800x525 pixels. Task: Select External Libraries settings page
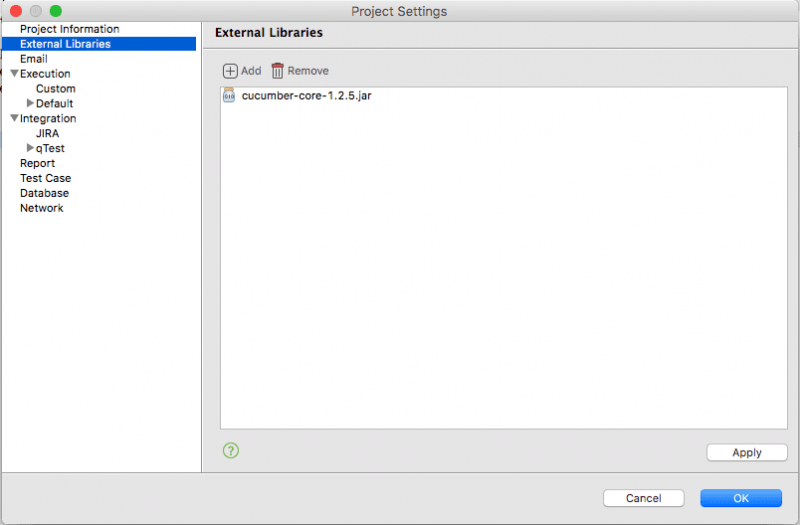[x=65, y=44]
